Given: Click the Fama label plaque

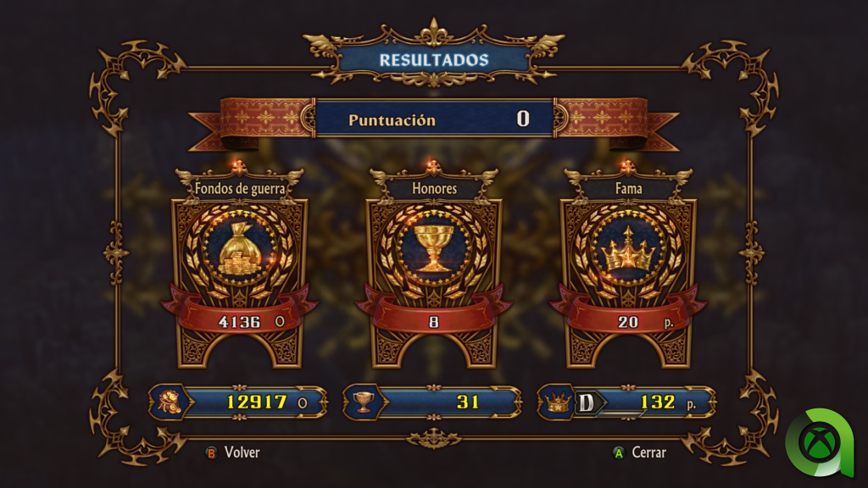Looking at the screenshot, I should pos(629,188).
